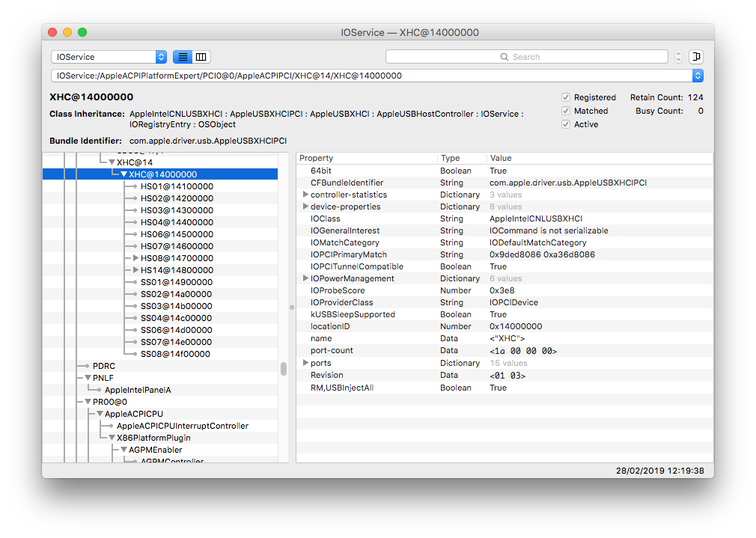Select SS03@14b00000 in the tree
Viewport: 756px width, 538px height.
(x=177, y=306)
